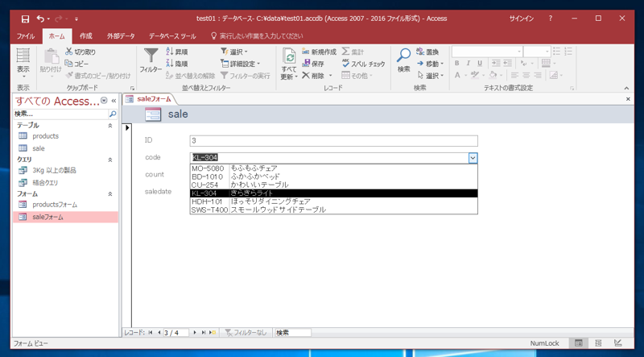Go to the next record in the navigator
Viewport: 644px width, 357px height.
(x=195, y=332)
